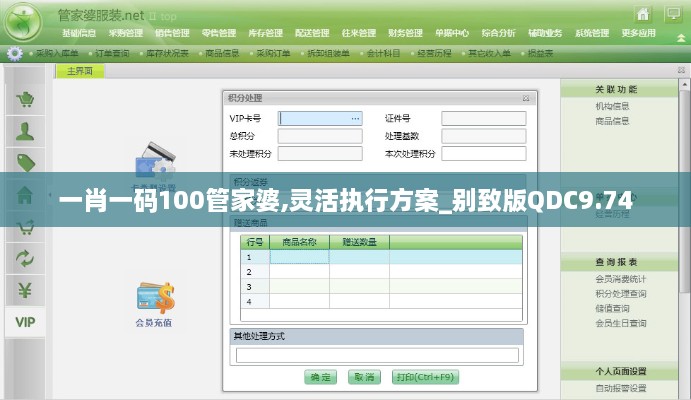Screen dimensions: 691x400
Task: Open 机构信息 in 关联功能 panel
Action: tap(612, 106)
